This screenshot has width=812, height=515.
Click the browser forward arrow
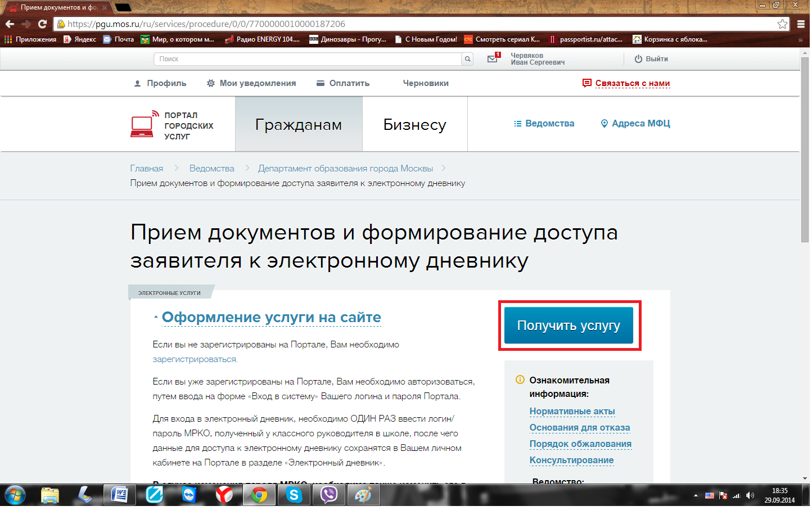click(x=26, y=24)
